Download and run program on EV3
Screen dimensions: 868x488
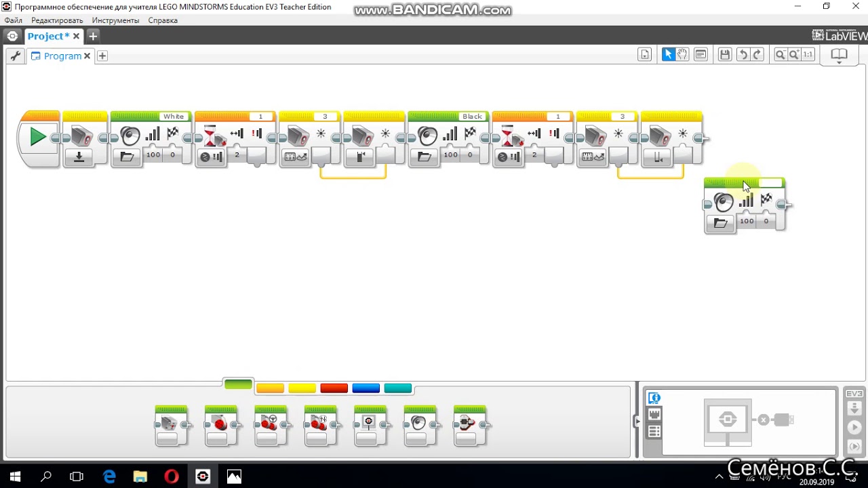click(854, 428)
